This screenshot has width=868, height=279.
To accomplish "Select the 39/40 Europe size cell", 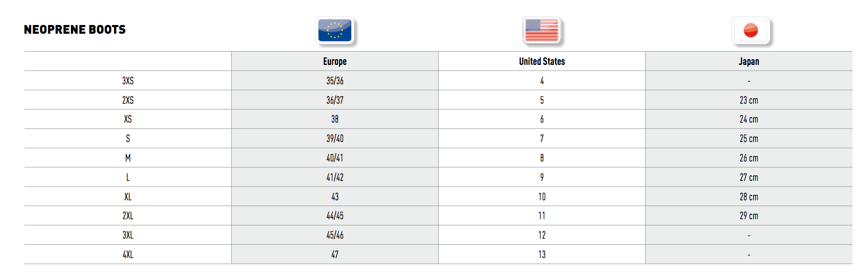I will 335,138.
